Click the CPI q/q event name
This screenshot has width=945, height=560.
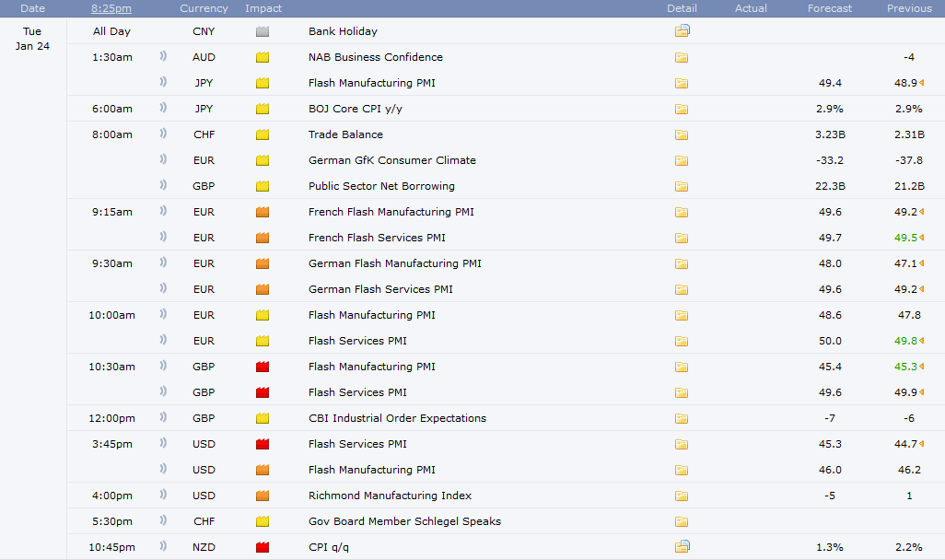(x=329, y=547)
